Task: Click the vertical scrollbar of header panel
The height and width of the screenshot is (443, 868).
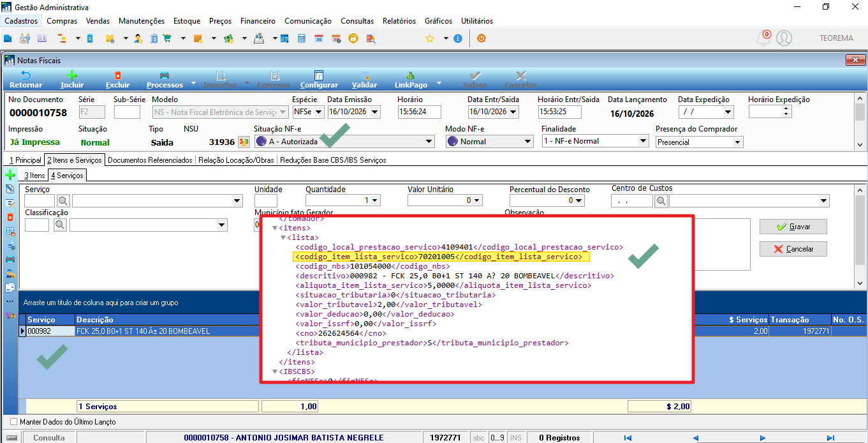Action: point(860,121)
